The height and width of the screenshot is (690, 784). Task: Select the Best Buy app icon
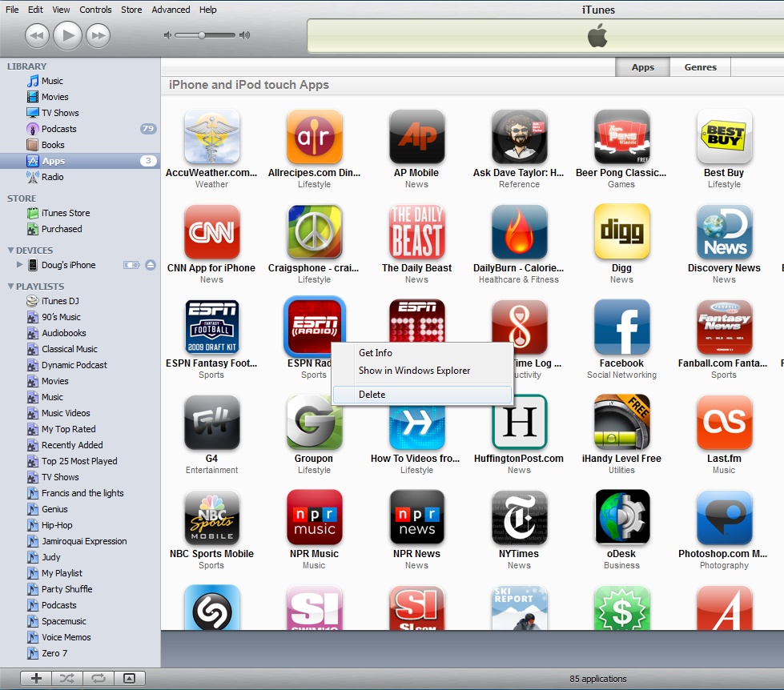tap(724, 136)
